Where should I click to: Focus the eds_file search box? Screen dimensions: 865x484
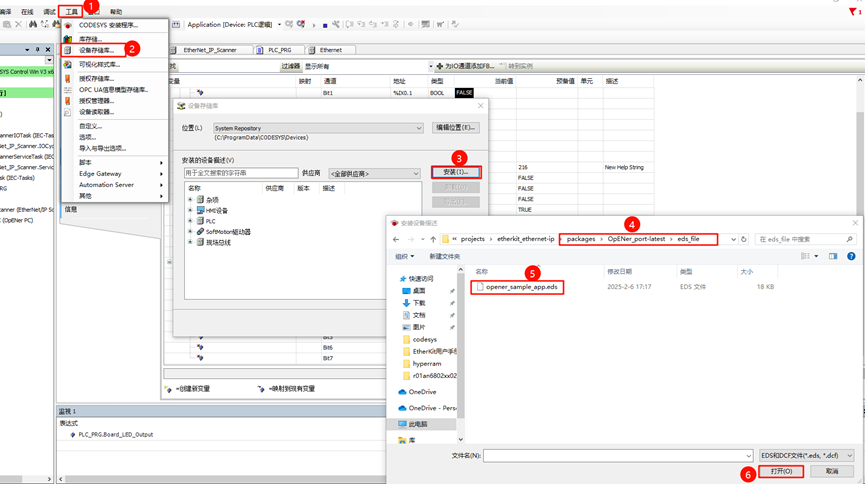click(x=805, y=240)
